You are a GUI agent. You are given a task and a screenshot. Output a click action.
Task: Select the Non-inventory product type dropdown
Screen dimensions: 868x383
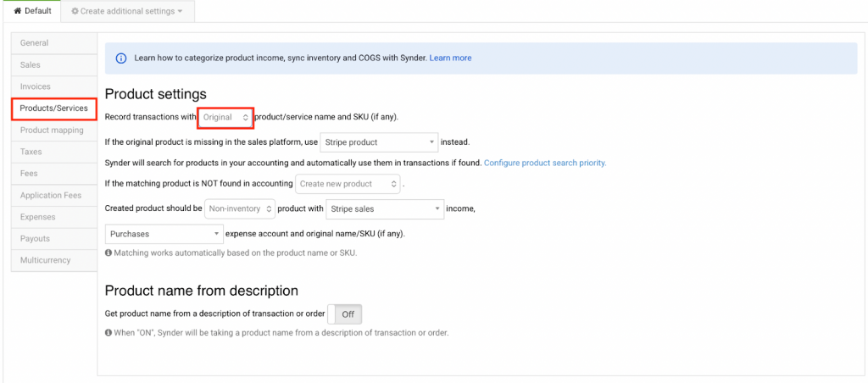point(241,208)
